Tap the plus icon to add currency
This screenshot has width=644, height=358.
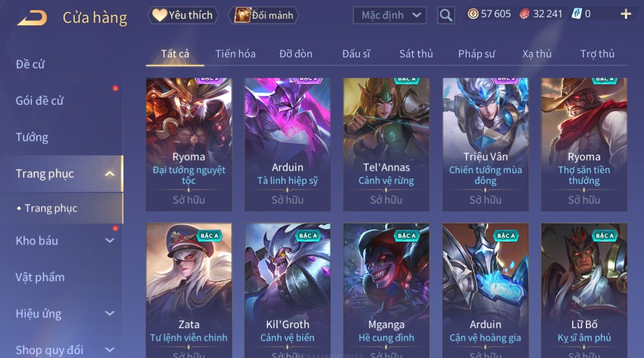[x=626, y=14]
